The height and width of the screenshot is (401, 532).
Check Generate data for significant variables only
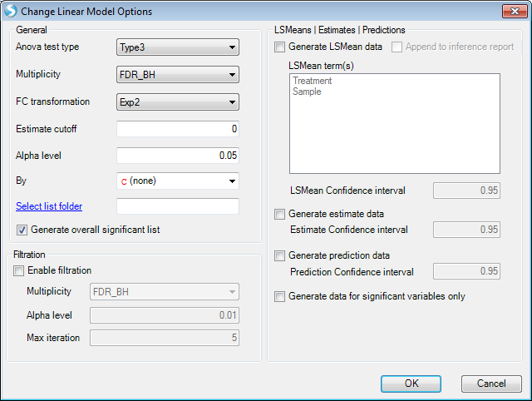[x=279, y=296]
